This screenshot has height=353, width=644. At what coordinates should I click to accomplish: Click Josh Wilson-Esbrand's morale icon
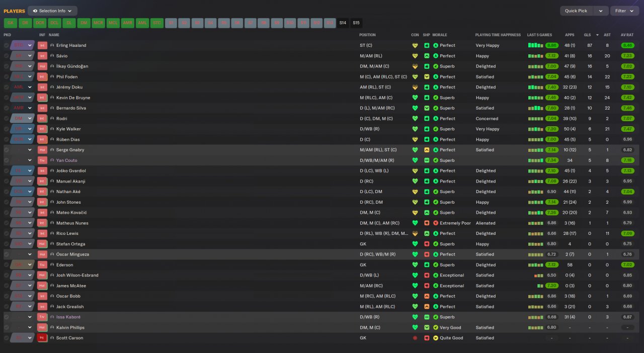pos(436,276)
